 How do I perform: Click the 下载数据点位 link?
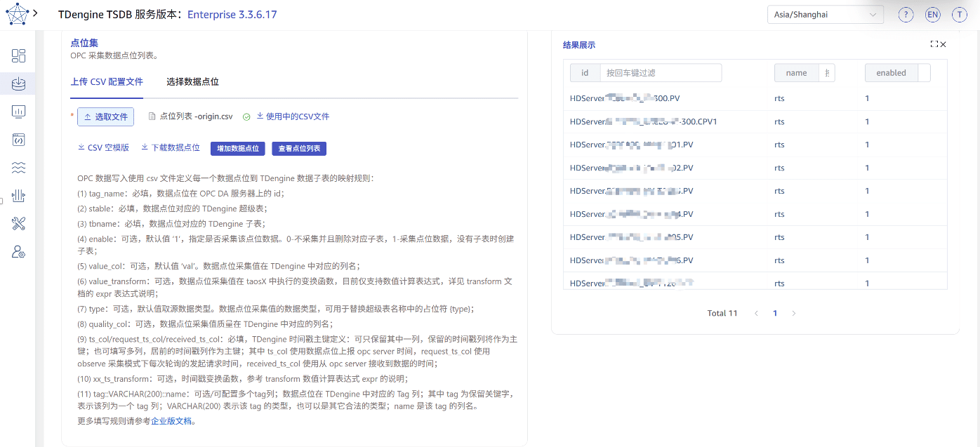(171, 148)
